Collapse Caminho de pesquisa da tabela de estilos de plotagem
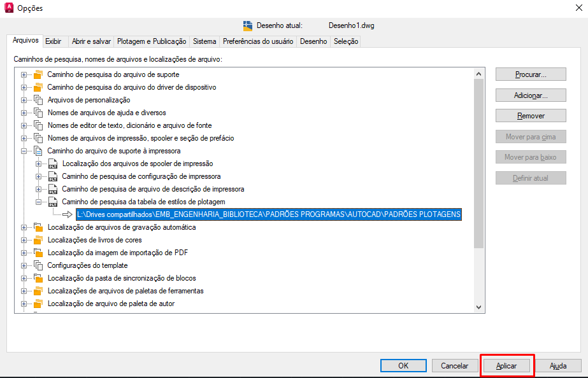 (39, 202)
